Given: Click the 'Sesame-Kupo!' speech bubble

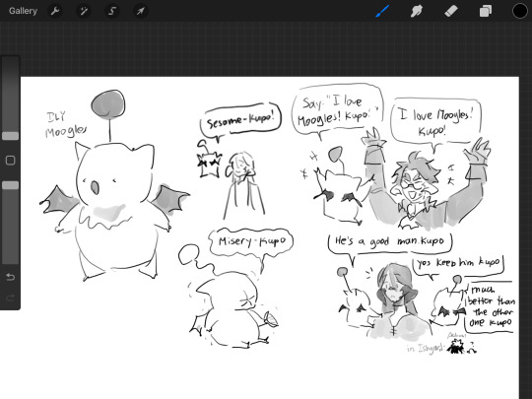Looking at the screenshot, I should pos(240,120).
